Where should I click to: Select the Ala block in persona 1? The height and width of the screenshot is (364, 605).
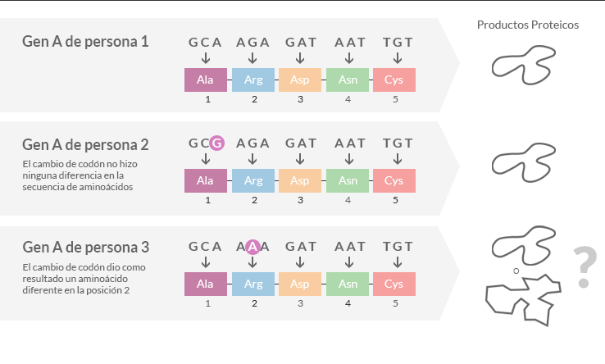[206, 80]
